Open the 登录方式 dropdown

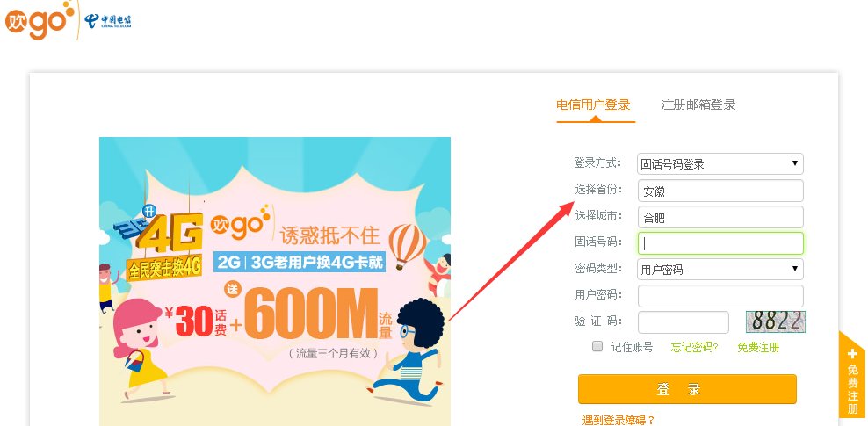[720, 163]
